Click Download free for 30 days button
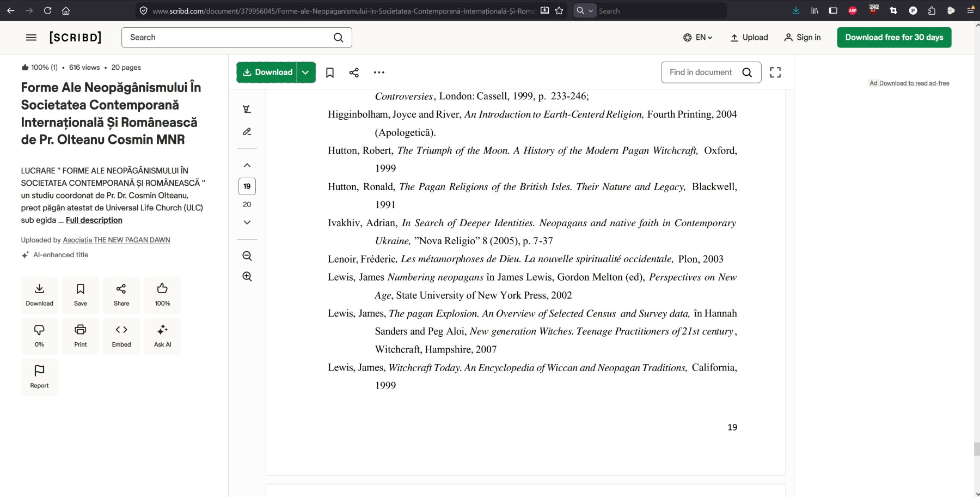Screen dimensions: 980x497 (894, 38)
